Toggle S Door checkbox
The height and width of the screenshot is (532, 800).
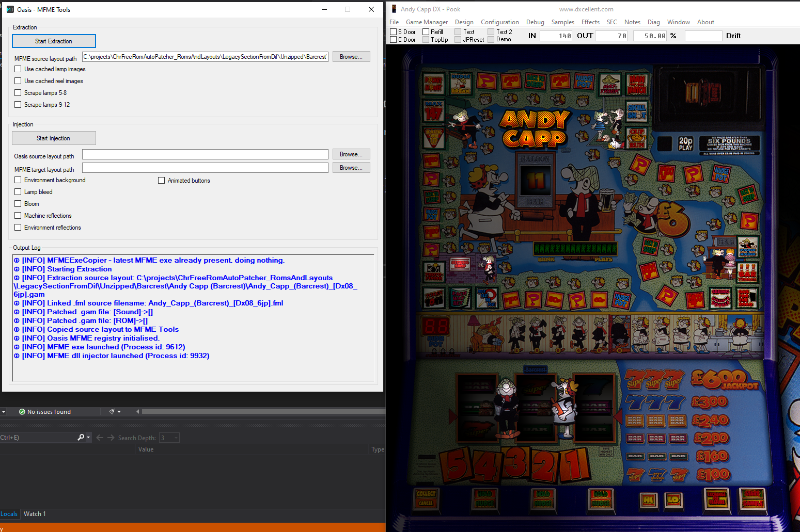click(393, 31)
